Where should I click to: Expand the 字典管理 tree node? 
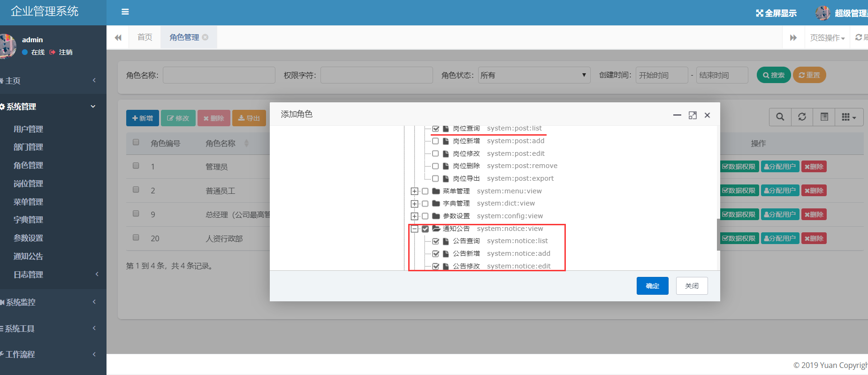[415, 204]
